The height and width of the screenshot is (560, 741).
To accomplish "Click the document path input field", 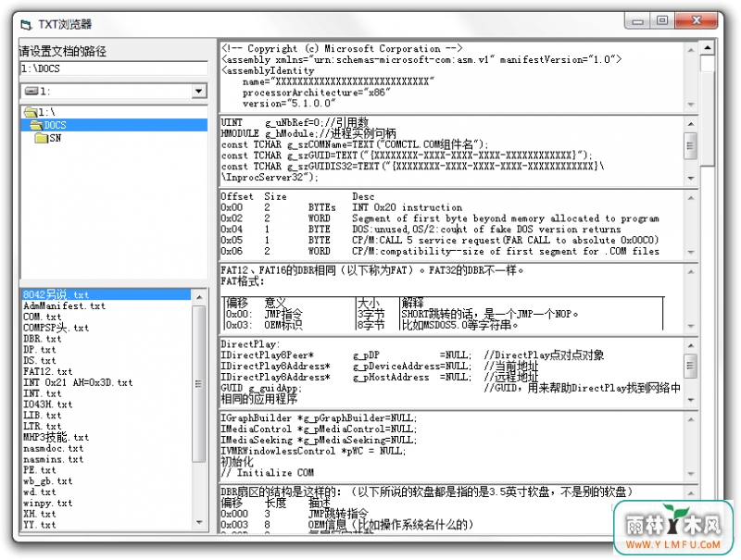I will (114, 68).
